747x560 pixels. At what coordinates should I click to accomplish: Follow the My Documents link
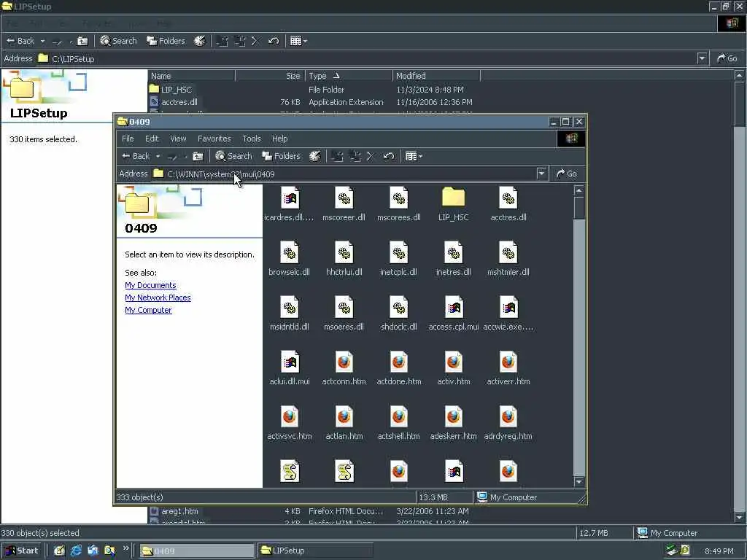(x=150, y=285)
